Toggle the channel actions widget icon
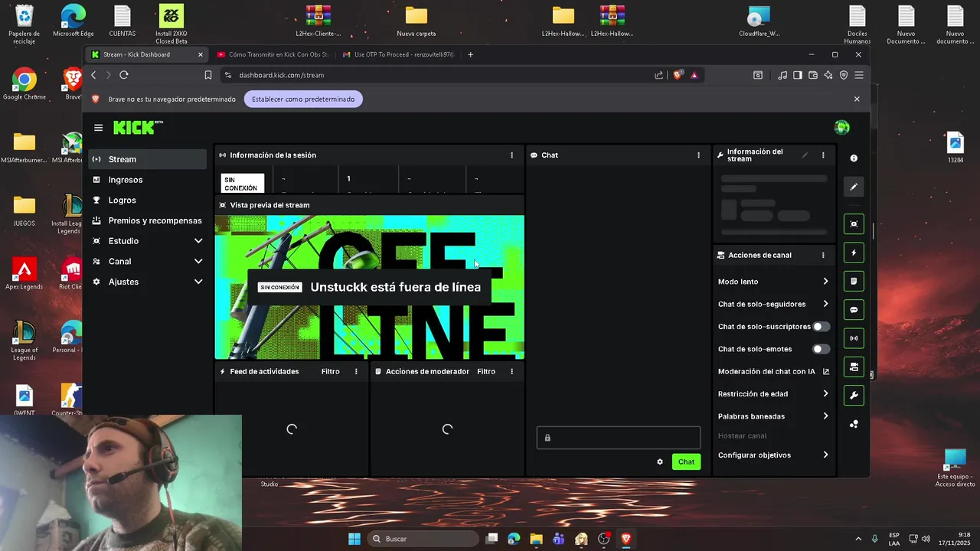Image resolution: width=980 pixels, height=551 pixels. point(854,367)
